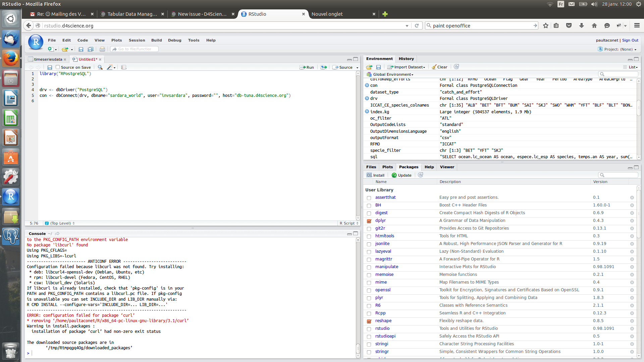The width and height of the screenshot is (644, 362).
Task: Click the compile notebook icon
Action: click(x=124, y=67)
